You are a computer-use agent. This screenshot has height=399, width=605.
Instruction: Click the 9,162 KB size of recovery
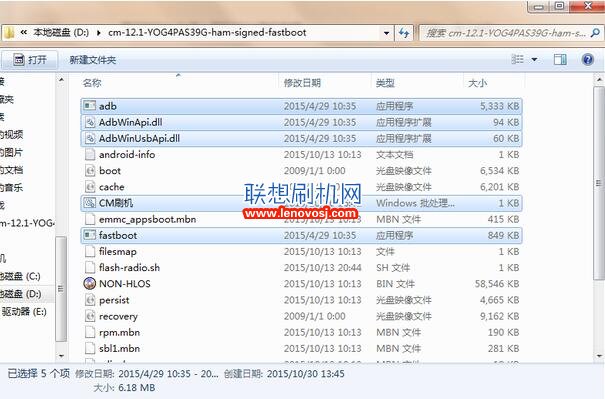pyautogui.click(x=499, y=316)
